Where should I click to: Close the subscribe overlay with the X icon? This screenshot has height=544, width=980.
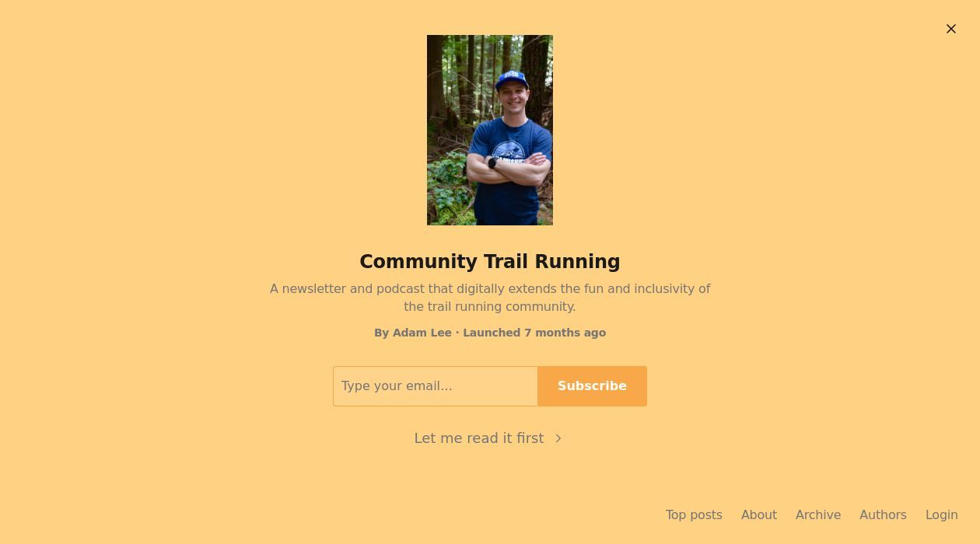point(950,29)
